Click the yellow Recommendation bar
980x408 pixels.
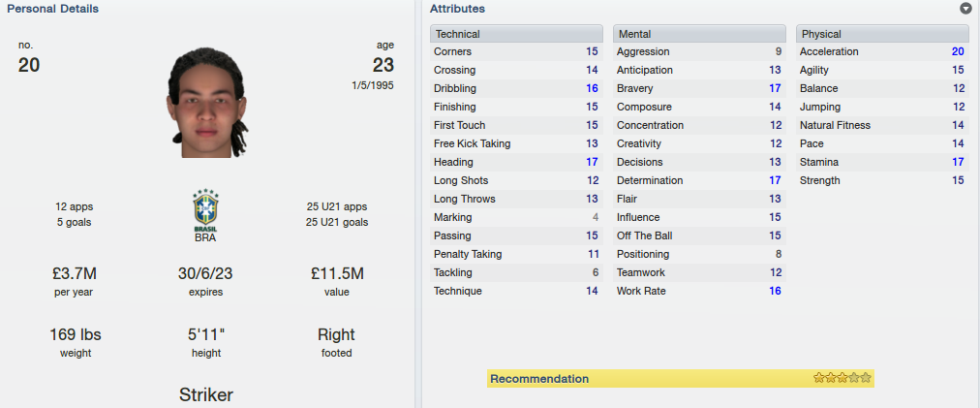click(680, 379)
